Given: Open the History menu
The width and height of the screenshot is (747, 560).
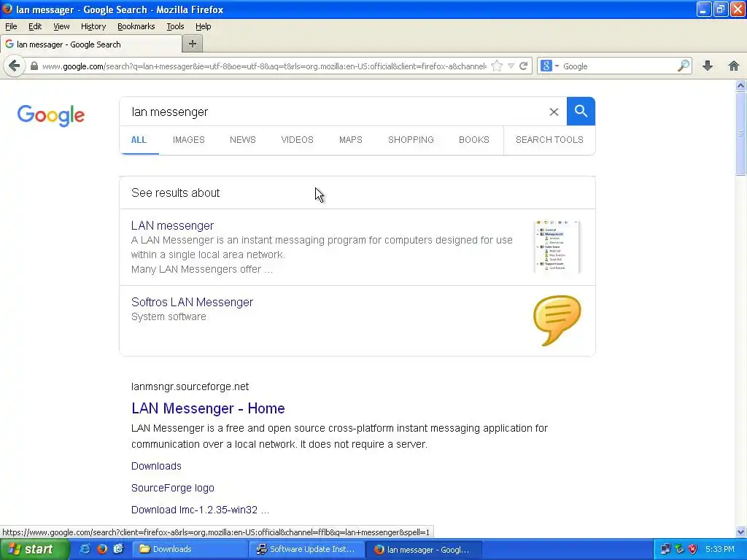Looking at the screenshot, I should 93,26.
